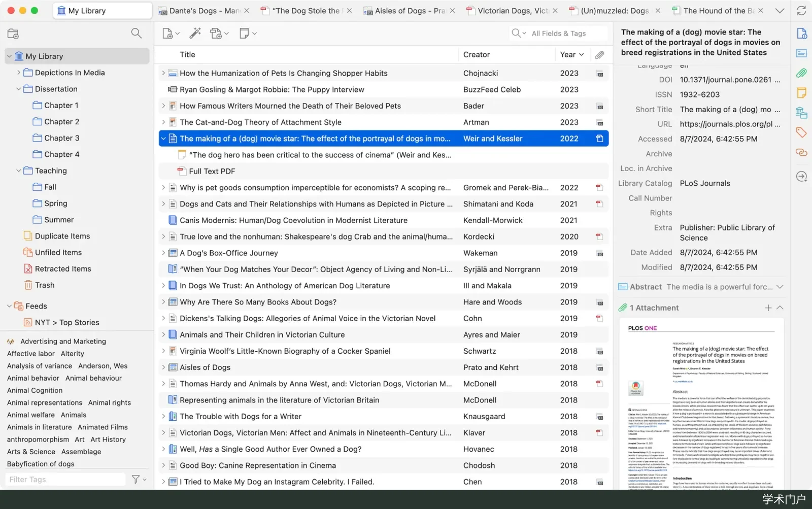This screenshot has width=812, height=509.
Task: Open the Hound of the Baskervilles tab
Action: click(718, 11)
